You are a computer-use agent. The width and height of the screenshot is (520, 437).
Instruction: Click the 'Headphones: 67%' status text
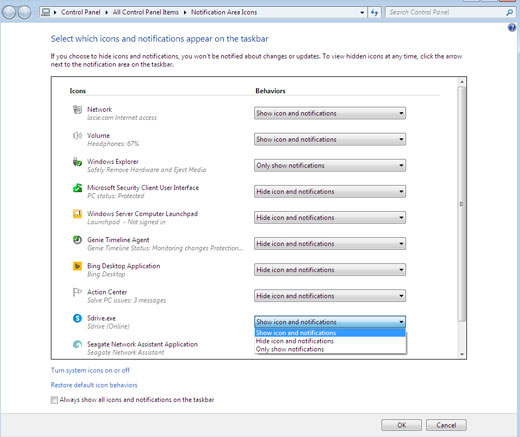(x=113, y=144)
